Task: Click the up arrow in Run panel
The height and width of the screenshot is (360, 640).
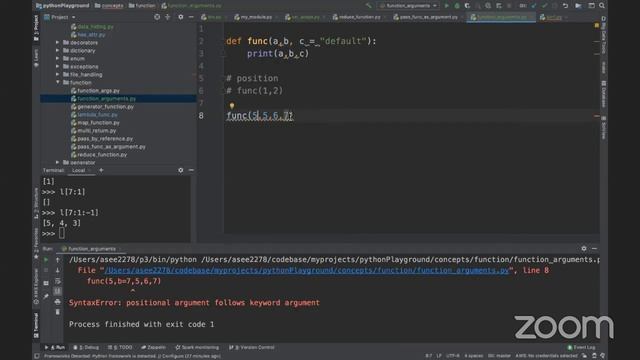Action: 58,260
